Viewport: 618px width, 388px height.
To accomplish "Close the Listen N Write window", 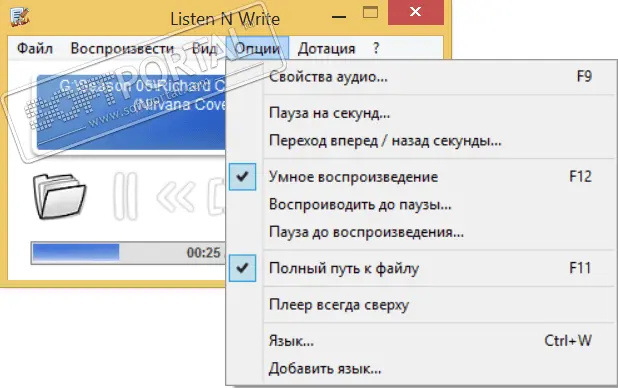I will [x=416, y=12].
